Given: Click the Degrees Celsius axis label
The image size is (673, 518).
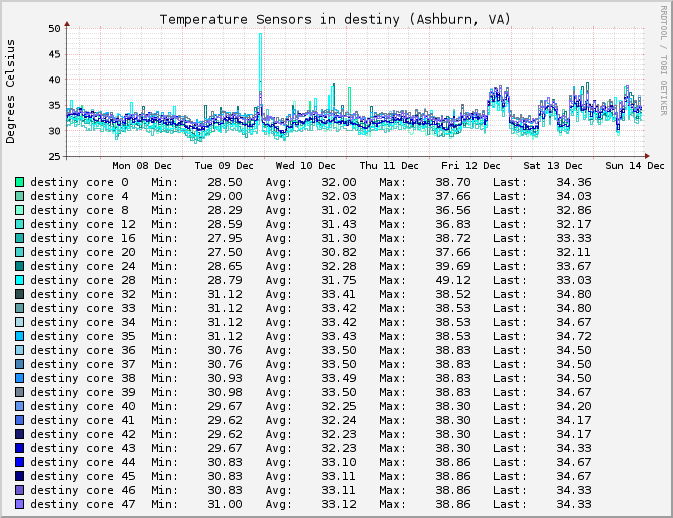Looking at the screenshot, I should point(11,91).
